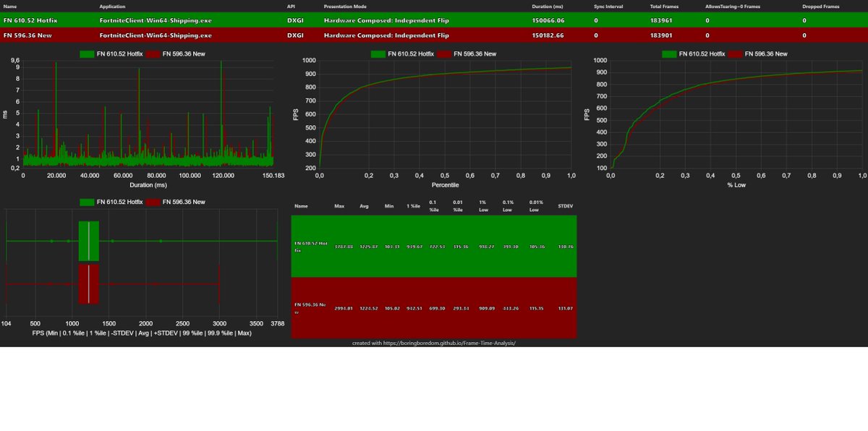
Task: Click the STDEV header in the stats table
Action: tap(566, 206)
